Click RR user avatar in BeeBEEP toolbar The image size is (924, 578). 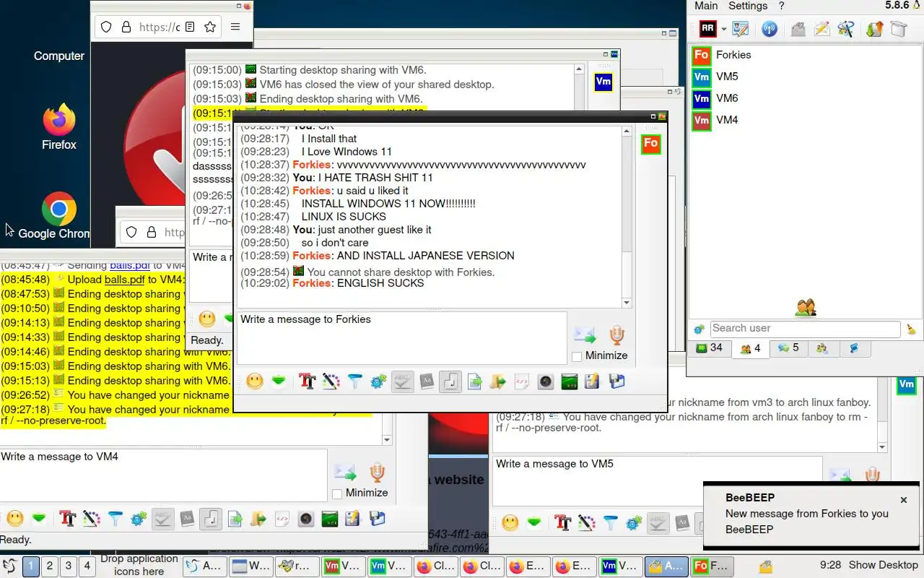(x=708, y=29)
